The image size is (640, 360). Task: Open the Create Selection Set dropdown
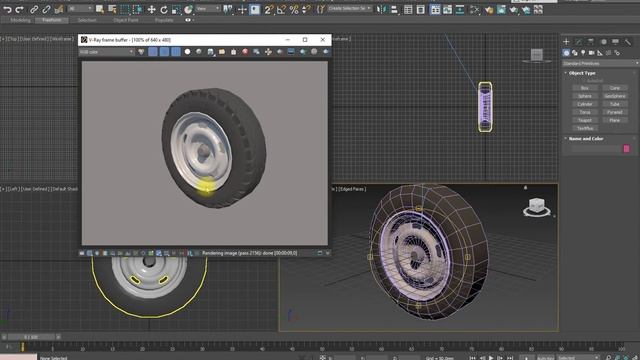pos(349,9)
